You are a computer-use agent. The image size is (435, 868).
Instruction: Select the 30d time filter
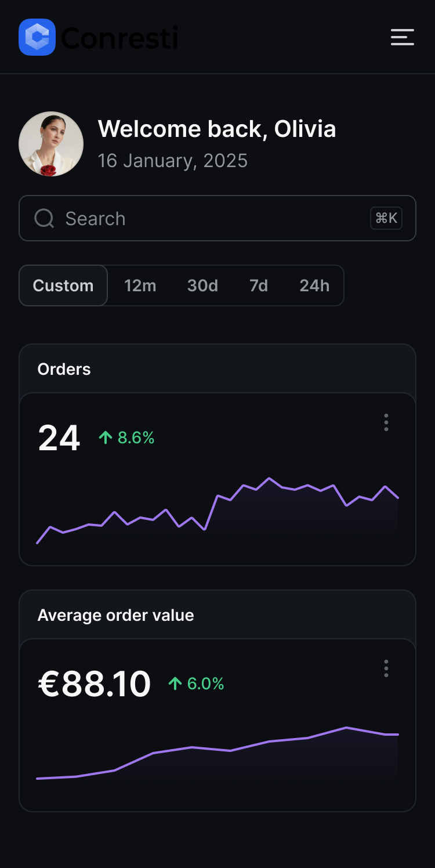click(202, 285)
